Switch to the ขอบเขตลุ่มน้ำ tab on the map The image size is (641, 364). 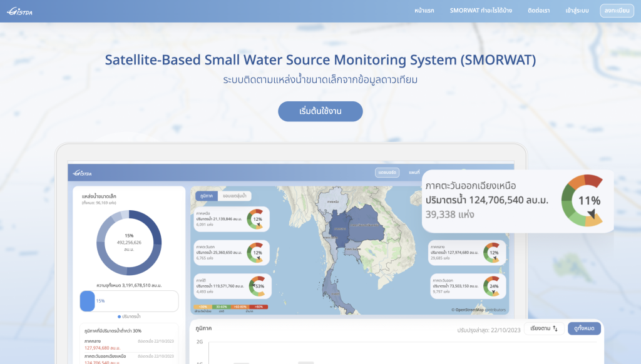235,196
